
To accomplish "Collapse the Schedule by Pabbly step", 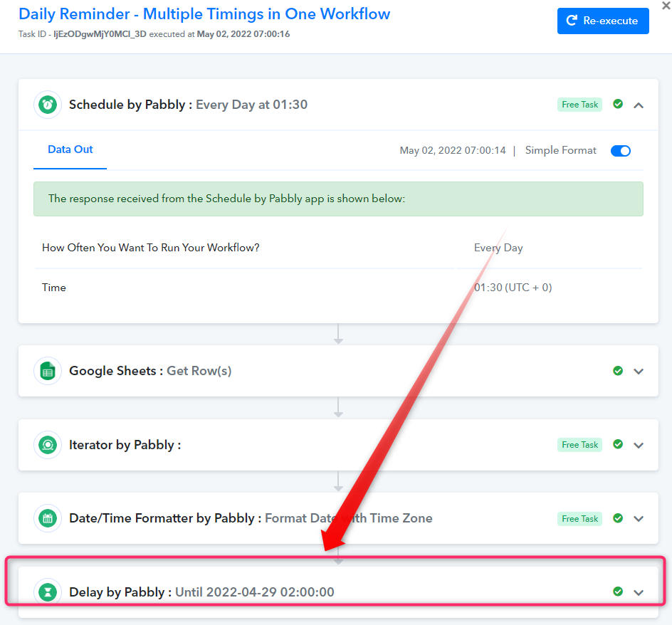I will click(639, 105).
